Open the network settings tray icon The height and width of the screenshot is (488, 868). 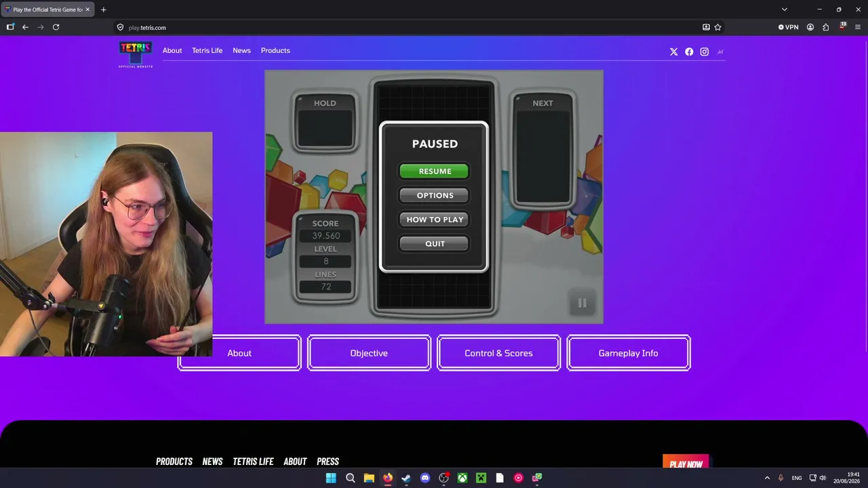812,478
